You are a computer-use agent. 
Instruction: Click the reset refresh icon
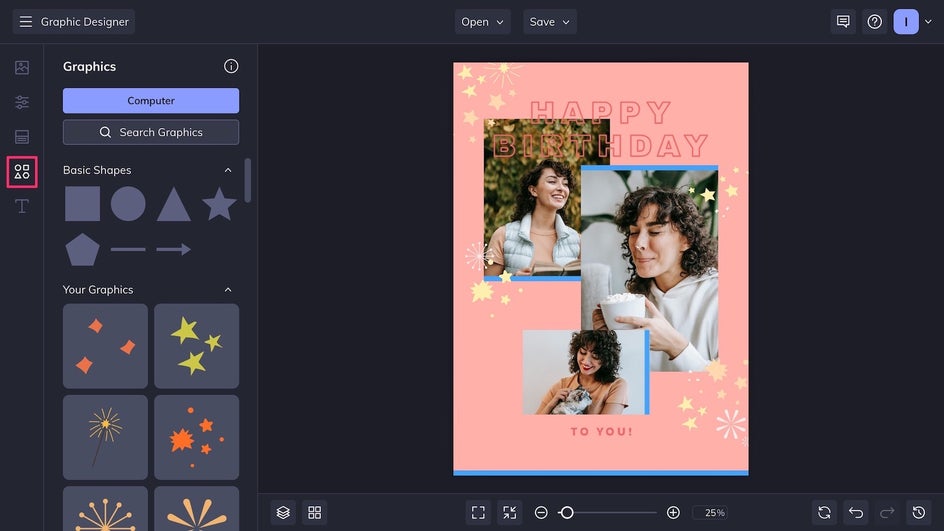coord(824,512)
